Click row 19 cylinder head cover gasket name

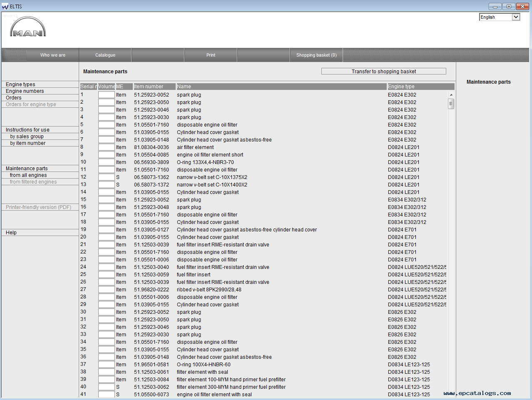[247, 230]
